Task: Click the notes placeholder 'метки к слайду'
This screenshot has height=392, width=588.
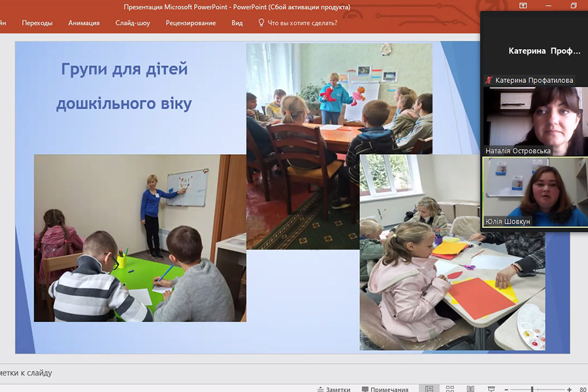Action: click(26, 373)
